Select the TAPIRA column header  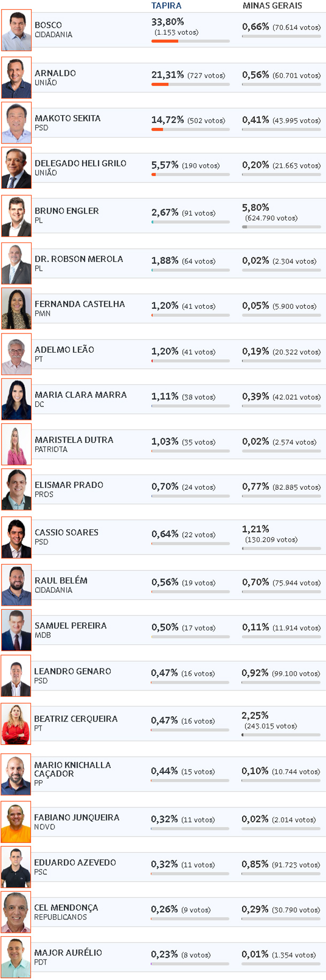click(166, 5)
